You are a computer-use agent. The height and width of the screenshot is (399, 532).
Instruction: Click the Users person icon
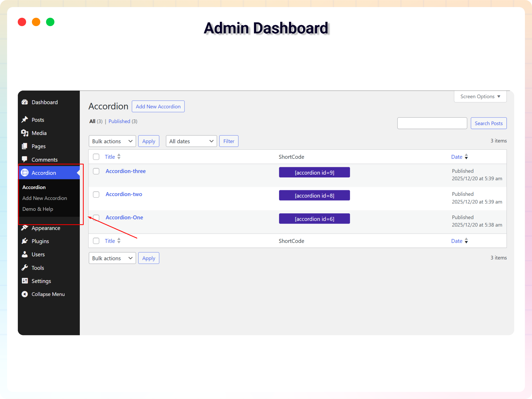25,254
